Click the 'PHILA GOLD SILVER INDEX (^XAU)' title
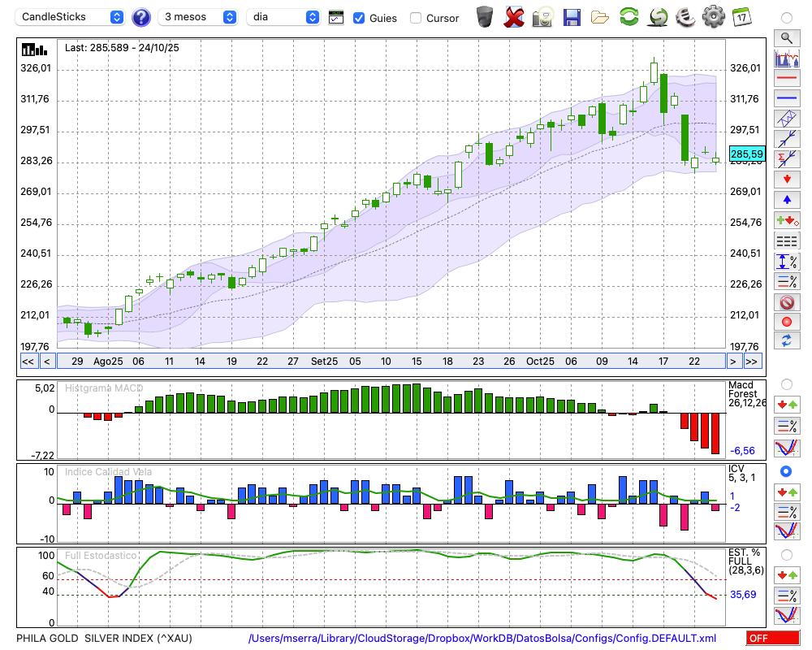Viewport: 812px width, 650px height. [104, 638]
